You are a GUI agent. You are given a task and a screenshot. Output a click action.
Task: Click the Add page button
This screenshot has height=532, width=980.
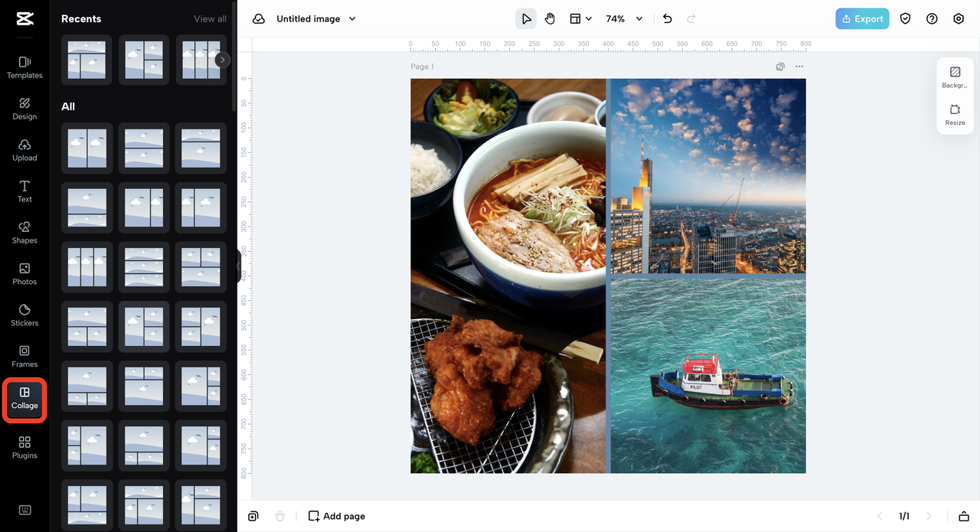pos(336,516)
